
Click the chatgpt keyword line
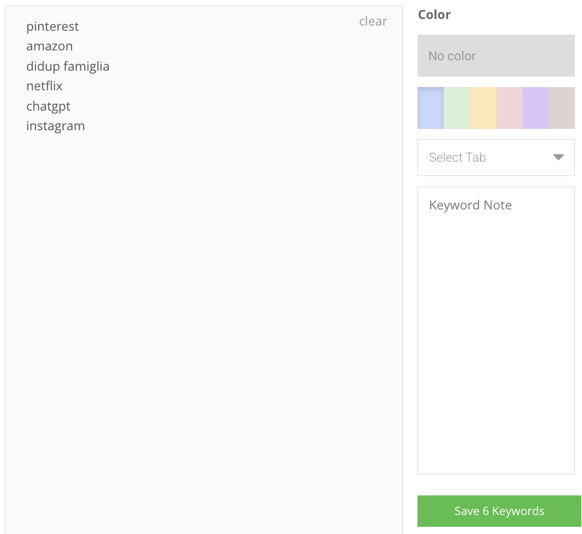click(x=48, y=107)
